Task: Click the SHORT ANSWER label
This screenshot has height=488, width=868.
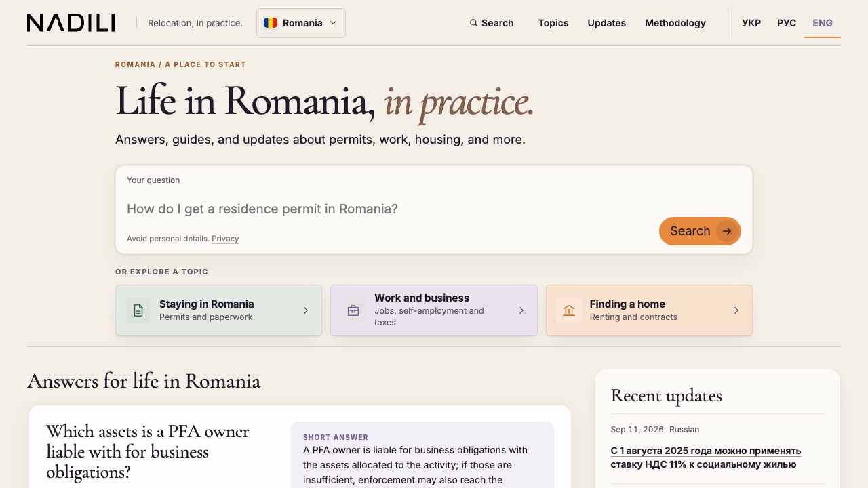Action: tap(336, 437)
